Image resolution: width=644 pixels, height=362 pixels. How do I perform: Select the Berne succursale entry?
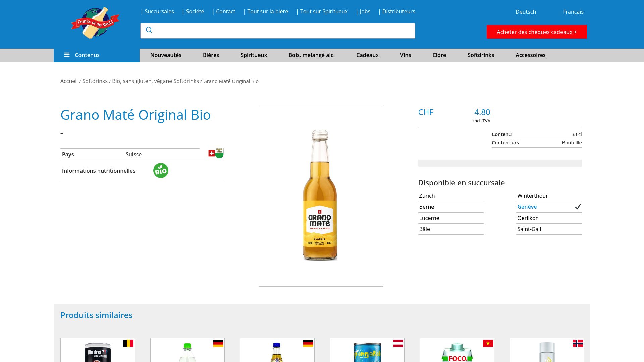point(426,207)
